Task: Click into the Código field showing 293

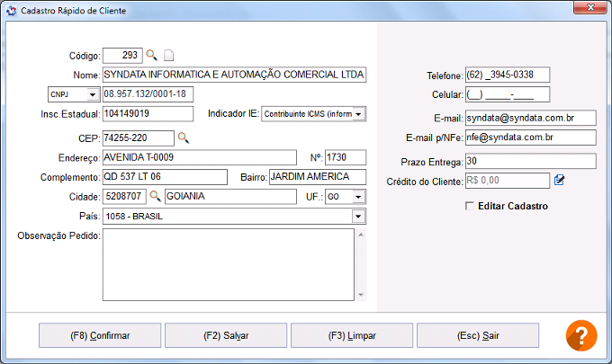Action: pyautogui.click(x=122, y=56)
